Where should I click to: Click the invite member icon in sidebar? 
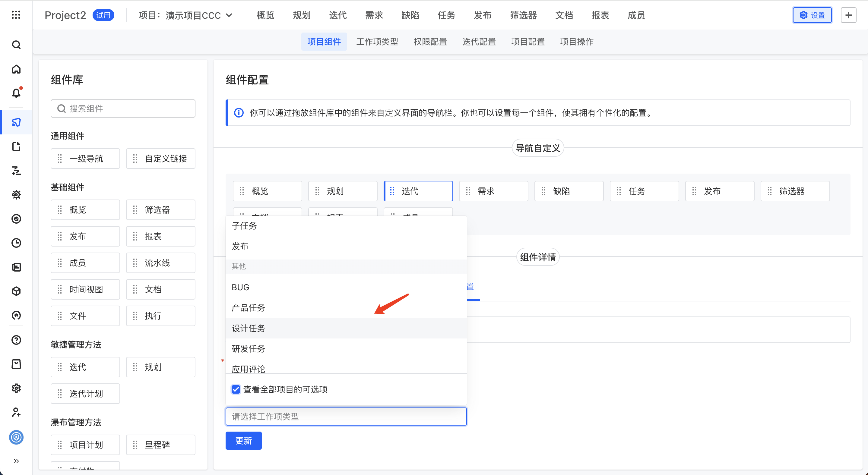tap(16, 412)
